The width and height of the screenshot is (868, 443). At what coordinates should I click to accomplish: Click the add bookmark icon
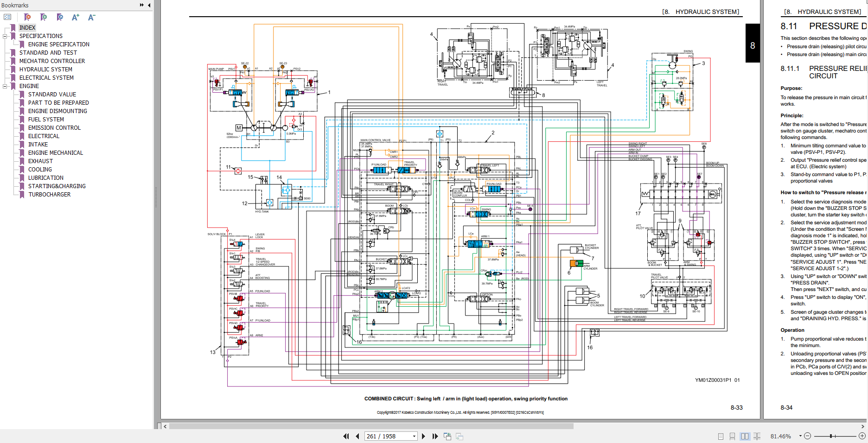point(44,17)
